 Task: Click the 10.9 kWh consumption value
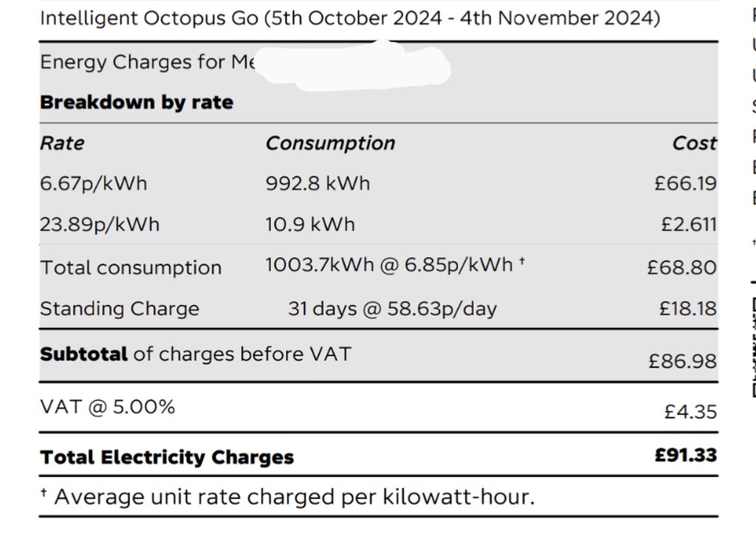click(x=310, y=224)
